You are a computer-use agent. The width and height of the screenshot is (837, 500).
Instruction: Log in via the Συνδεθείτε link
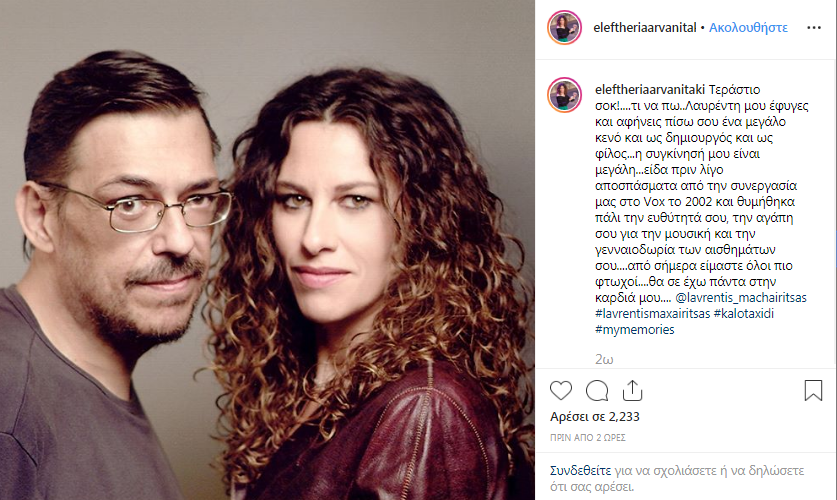tap(580, 471)
